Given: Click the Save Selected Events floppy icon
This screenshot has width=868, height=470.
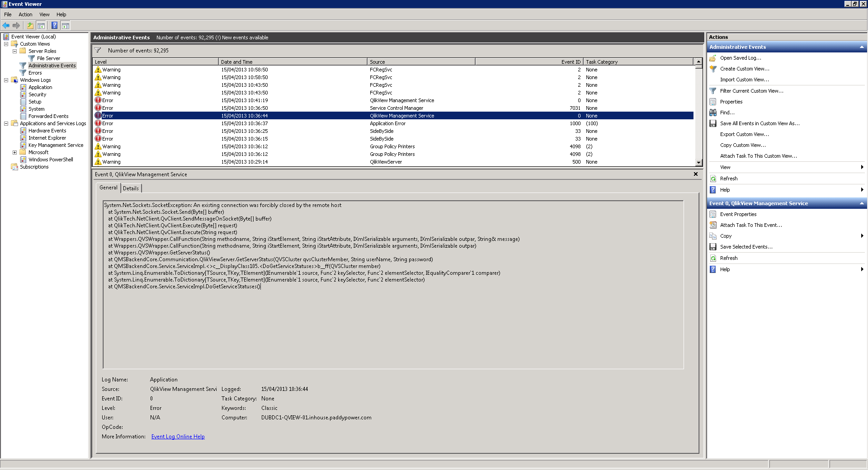Looking at the screenshot, I should click(x=713, y=247).
